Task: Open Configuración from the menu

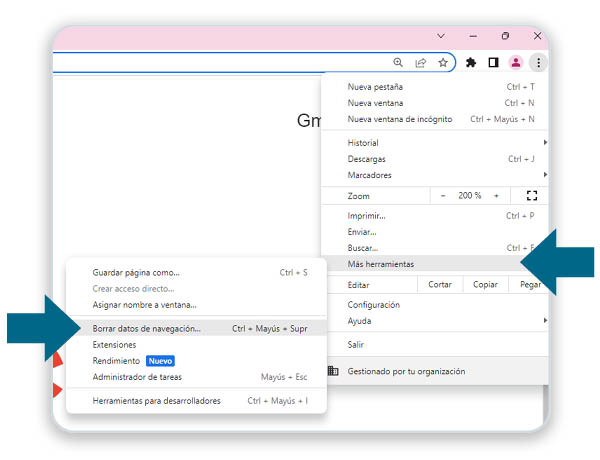Action: (x=374, y=305)
